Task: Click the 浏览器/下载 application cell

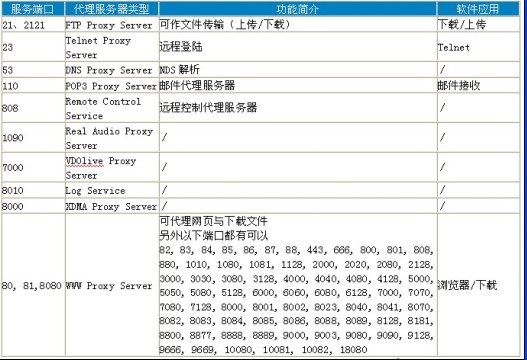Action: [x=478, y=285]
